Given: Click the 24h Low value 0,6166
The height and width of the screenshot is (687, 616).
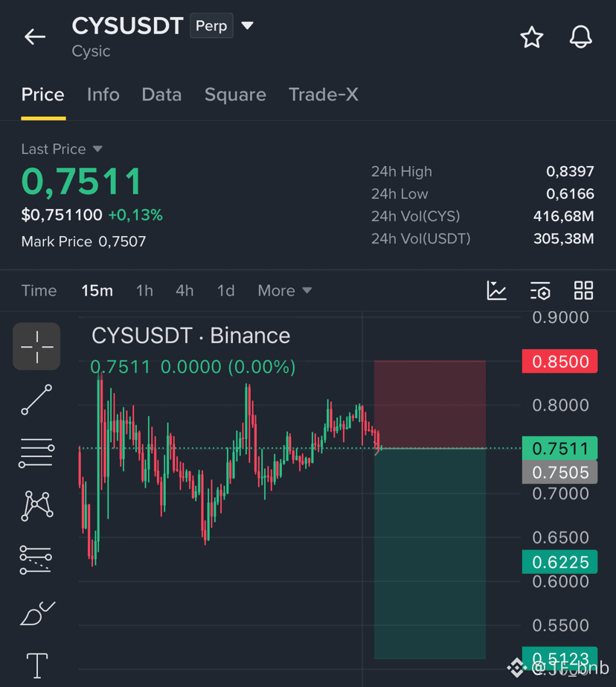Looking at the screenshot, I should pyautogui.click(x=570, y=194).
